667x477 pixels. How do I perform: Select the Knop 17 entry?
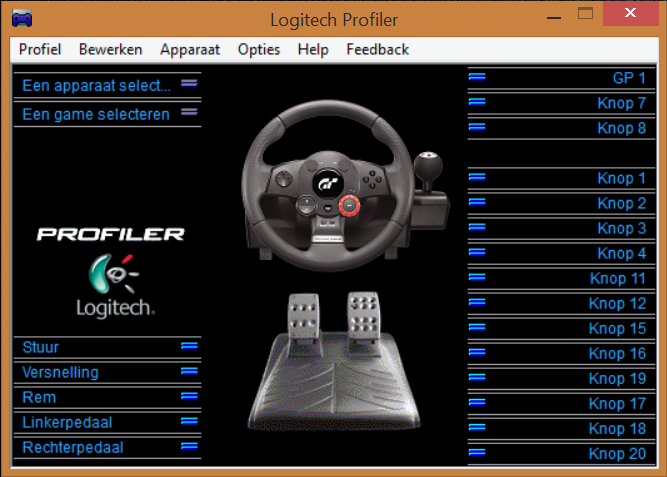[561, 404]
